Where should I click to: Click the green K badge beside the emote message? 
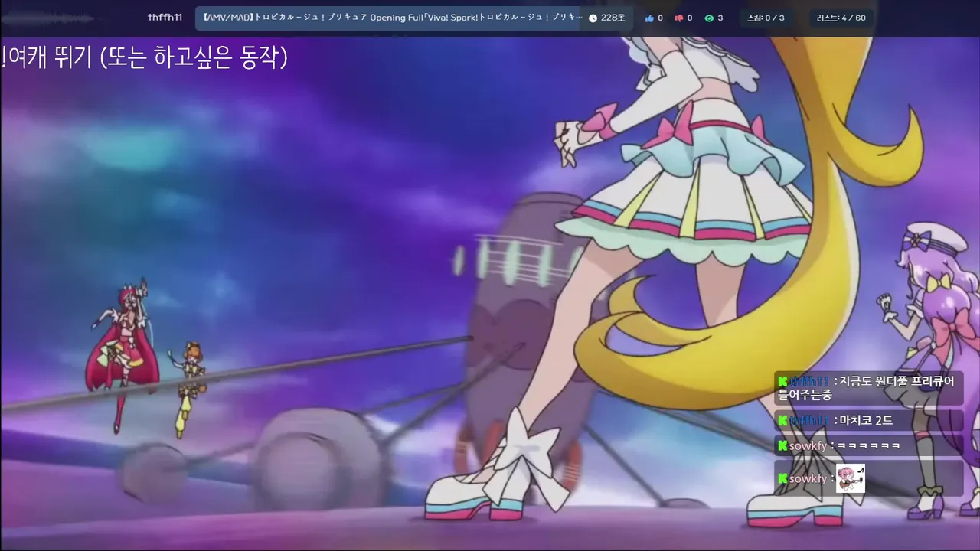tap(782, 478)
